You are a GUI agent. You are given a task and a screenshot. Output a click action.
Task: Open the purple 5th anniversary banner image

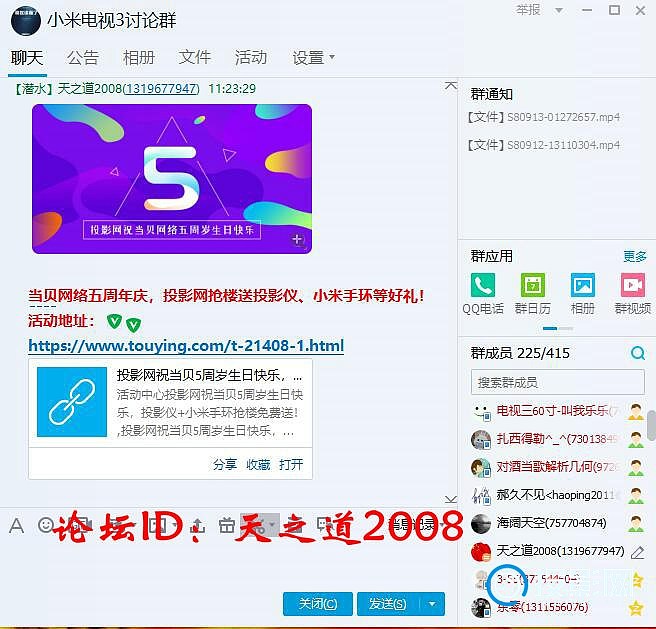tap(172, 179)
